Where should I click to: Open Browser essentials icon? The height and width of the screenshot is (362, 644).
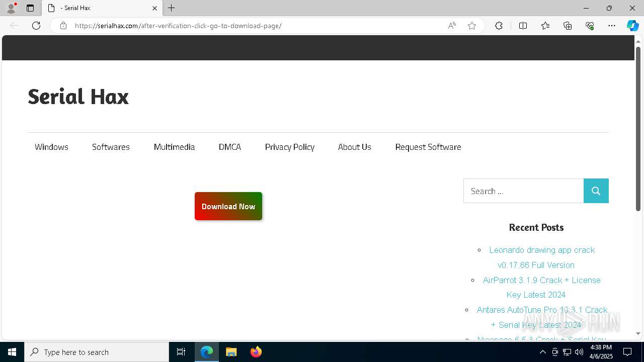[590, 26]
